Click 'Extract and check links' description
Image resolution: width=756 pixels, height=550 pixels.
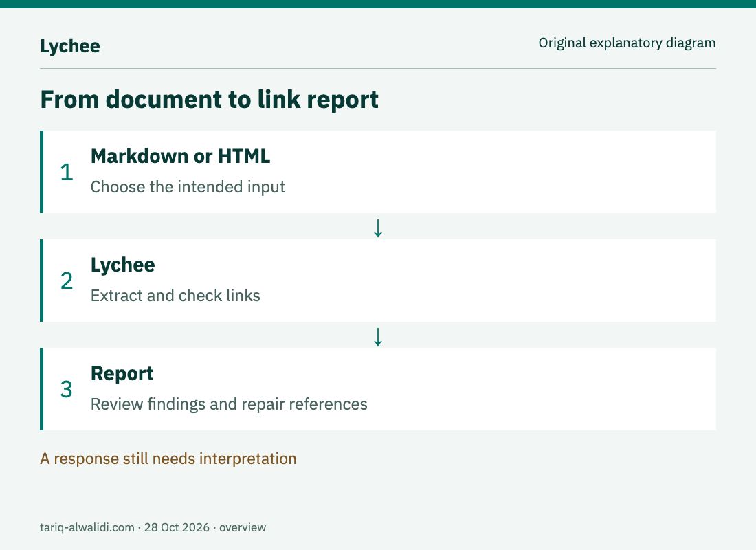click(175, 295)
